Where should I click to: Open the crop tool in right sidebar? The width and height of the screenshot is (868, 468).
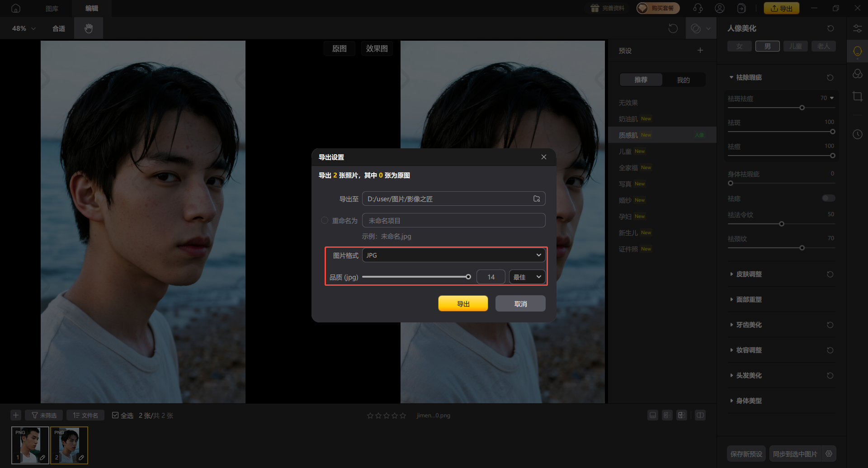[857, 96]
